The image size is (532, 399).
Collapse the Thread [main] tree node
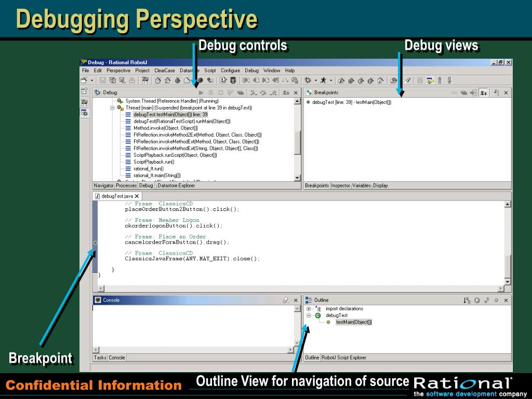(x=112, y=108)
